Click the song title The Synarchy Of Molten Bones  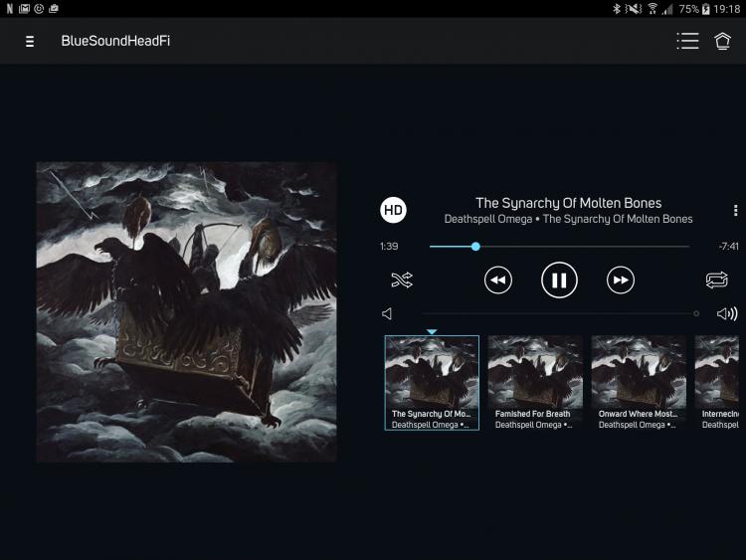[569, 203]
